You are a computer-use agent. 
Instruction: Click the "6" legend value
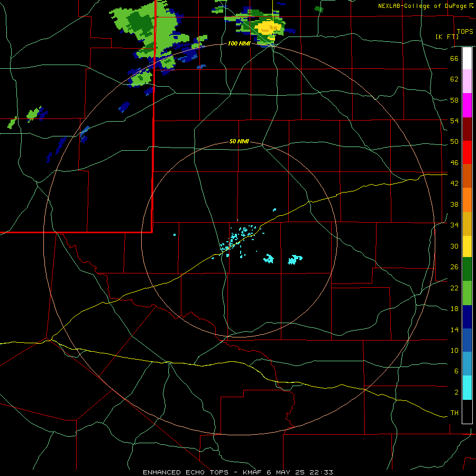(x=456, y=371)
